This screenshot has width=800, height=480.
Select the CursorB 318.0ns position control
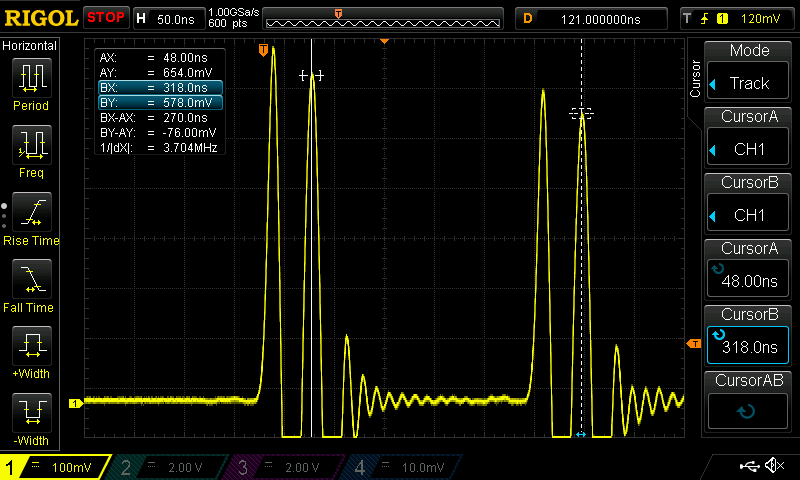pos(749,335)
